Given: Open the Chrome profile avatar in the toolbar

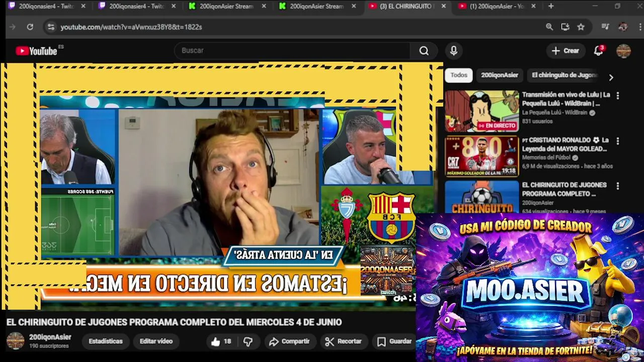Looking at the screenshot, I should [623, 27].
